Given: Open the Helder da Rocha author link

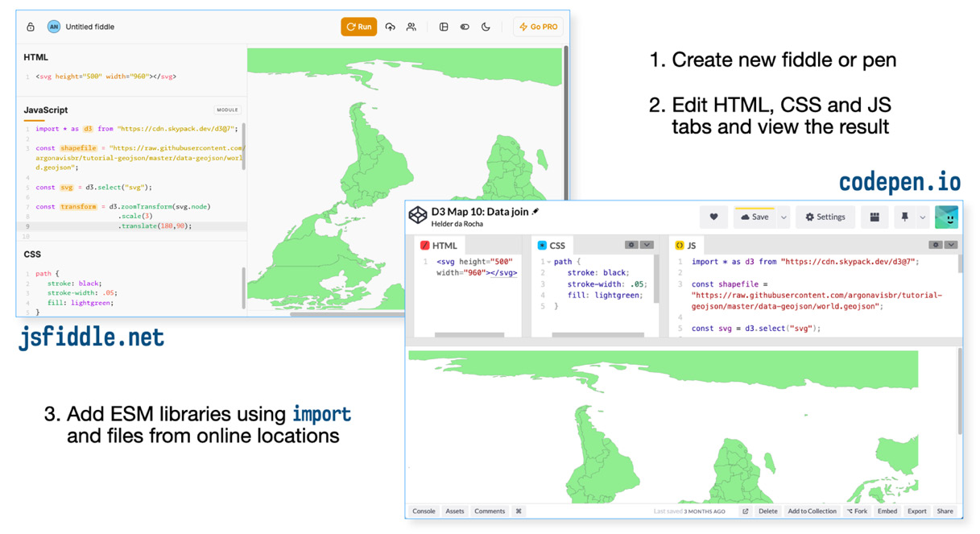Looking at the screenshot, I should (x=458, y=224).
